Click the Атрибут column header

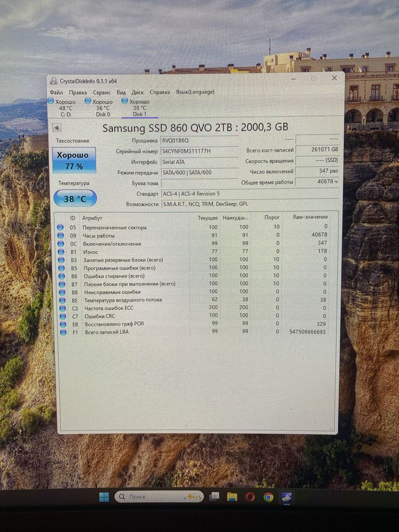92,218
